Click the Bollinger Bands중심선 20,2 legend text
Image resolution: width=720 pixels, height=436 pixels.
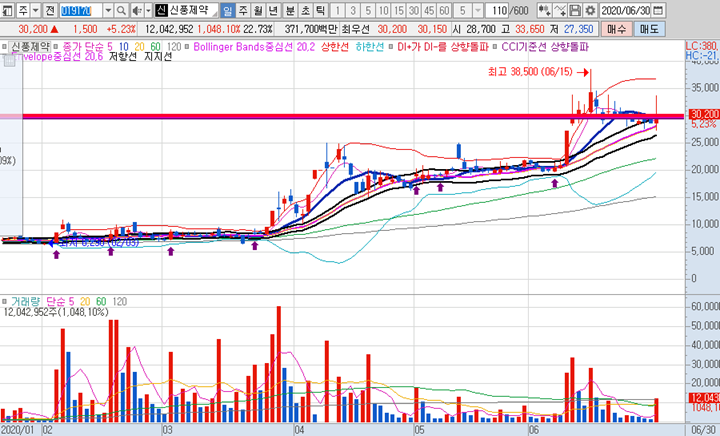pos(254,47)
